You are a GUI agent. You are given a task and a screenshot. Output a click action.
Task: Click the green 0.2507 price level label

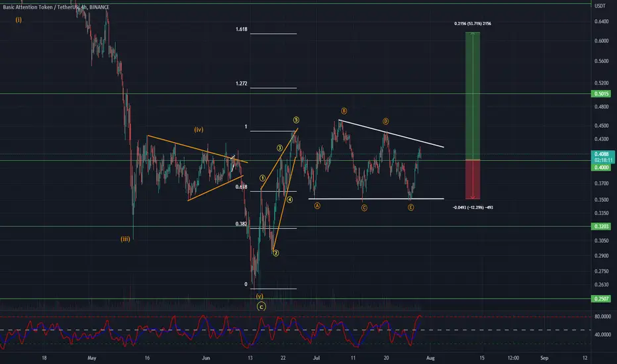click(x=602, y=298)
